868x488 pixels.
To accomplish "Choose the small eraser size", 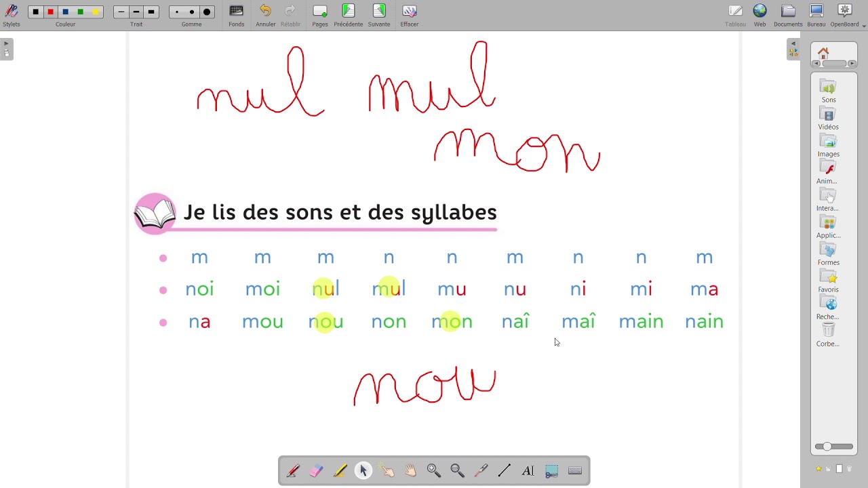I will [x=176, y=12].
